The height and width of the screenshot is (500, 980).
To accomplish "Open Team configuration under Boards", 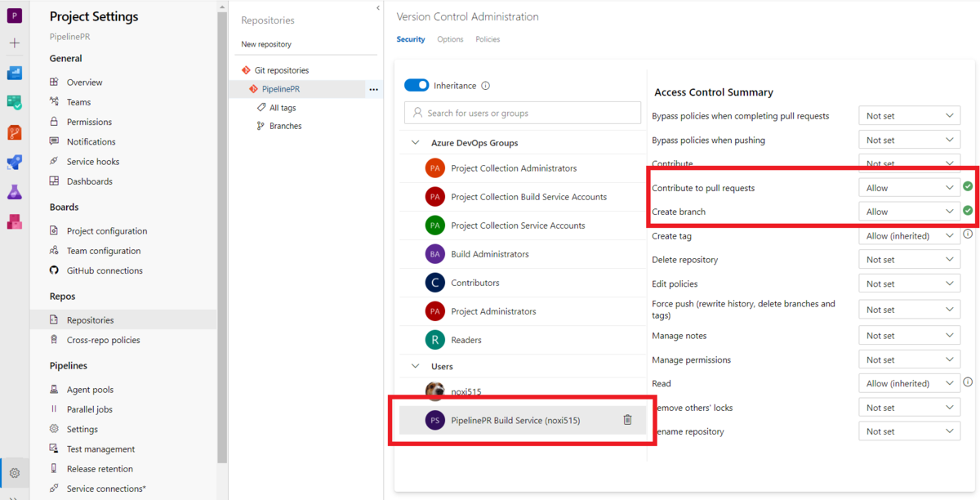I will click(x=104, y=251).
